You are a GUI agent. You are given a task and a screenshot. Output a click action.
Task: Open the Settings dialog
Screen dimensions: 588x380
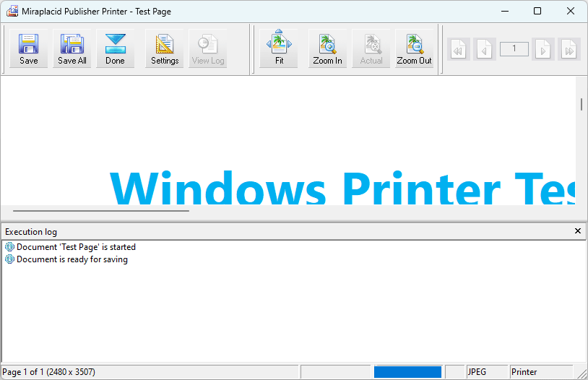165,49
